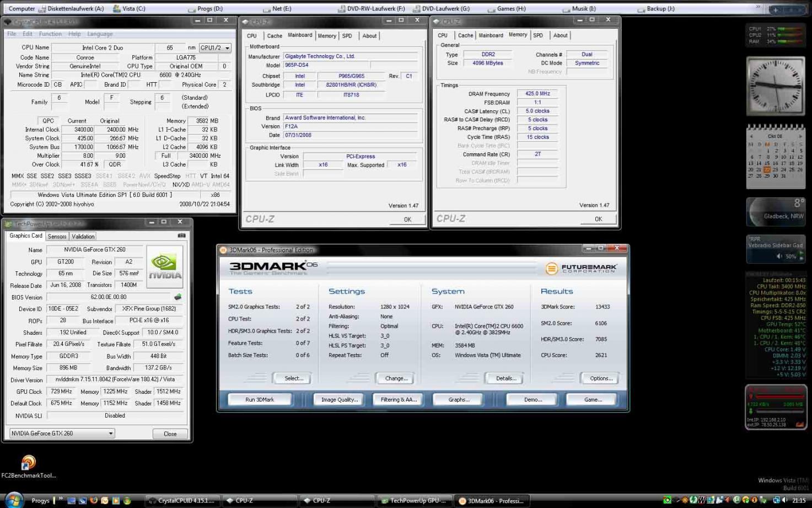Viewport: 812px width, 508px height.
Task: Open the FC2BenchmarkTool desktop shortcut
Action: 28,467
